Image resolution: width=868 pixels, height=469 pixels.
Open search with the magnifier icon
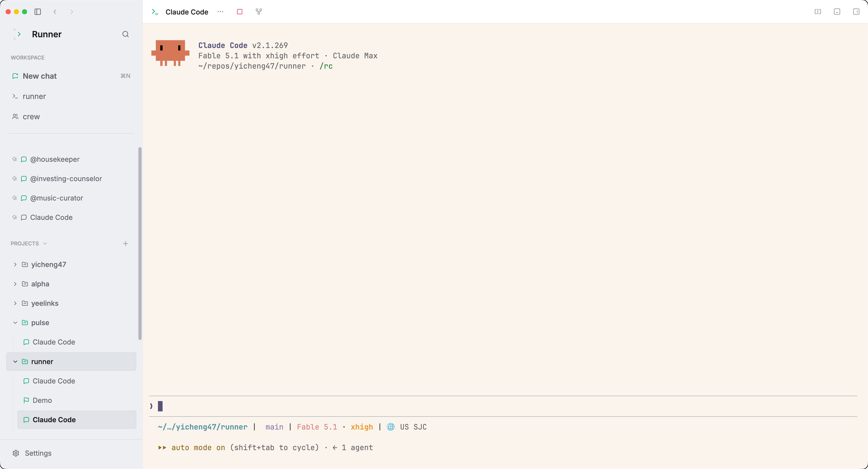(125, 34)
